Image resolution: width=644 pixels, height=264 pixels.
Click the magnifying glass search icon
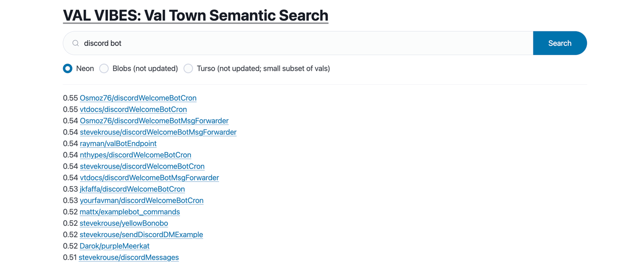(75, 43)
